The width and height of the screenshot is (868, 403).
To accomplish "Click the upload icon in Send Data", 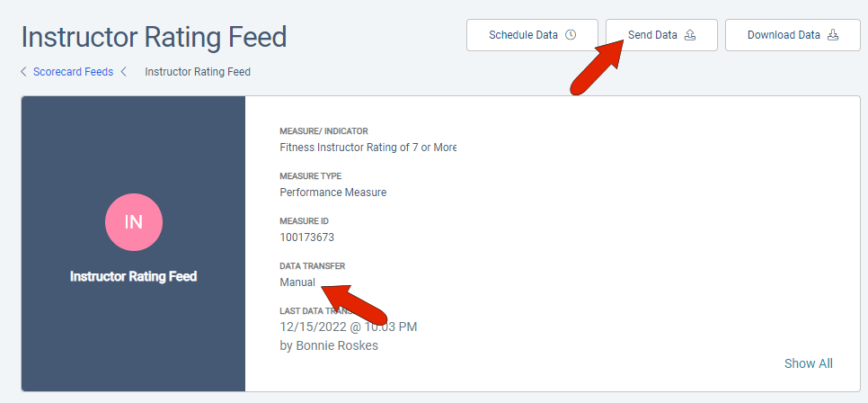I will (x=690, y=35).
